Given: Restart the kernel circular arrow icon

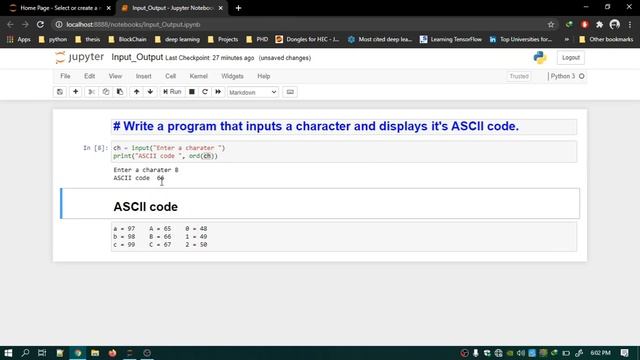Looking at the screenshot, I should [x=205, y=92].
